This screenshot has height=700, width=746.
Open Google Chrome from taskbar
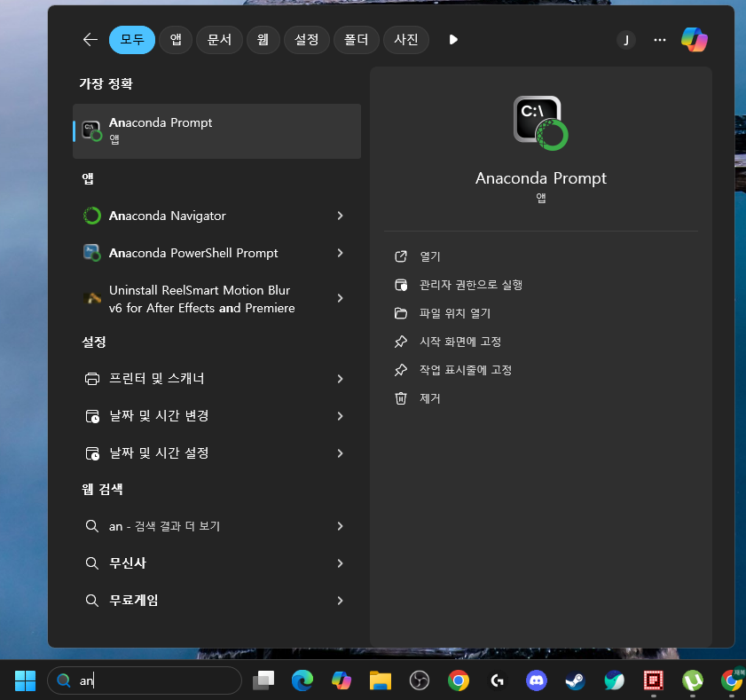(459, 680)
